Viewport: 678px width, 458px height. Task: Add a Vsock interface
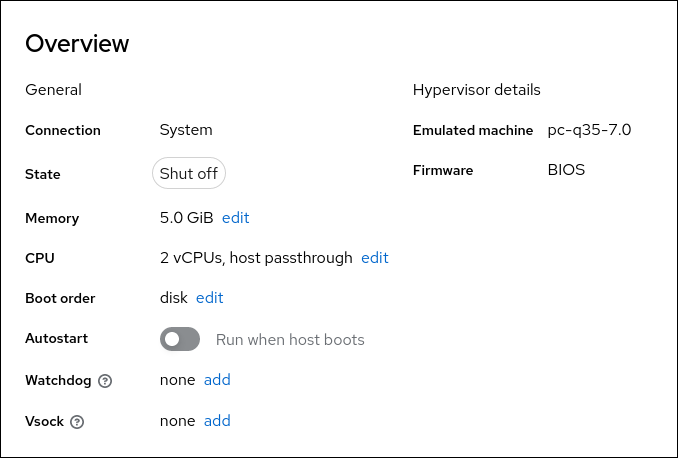click(x=217, y=421)
